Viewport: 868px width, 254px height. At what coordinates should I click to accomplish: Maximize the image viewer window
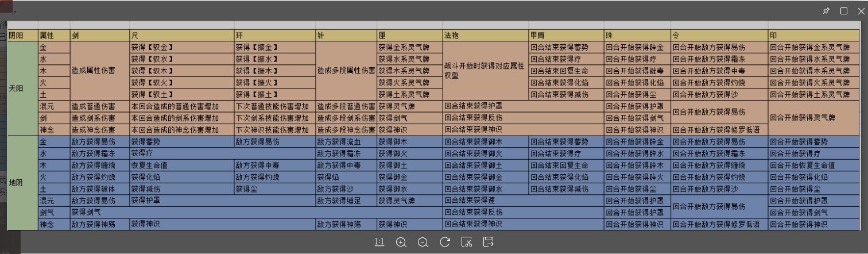coord(844,11)
